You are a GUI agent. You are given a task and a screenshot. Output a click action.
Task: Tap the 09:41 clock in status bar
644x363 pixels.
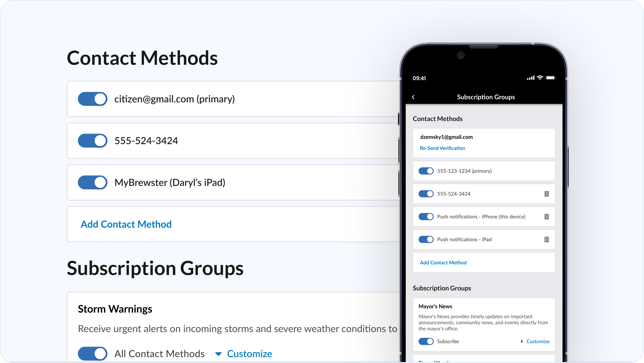tap(419, 78)
